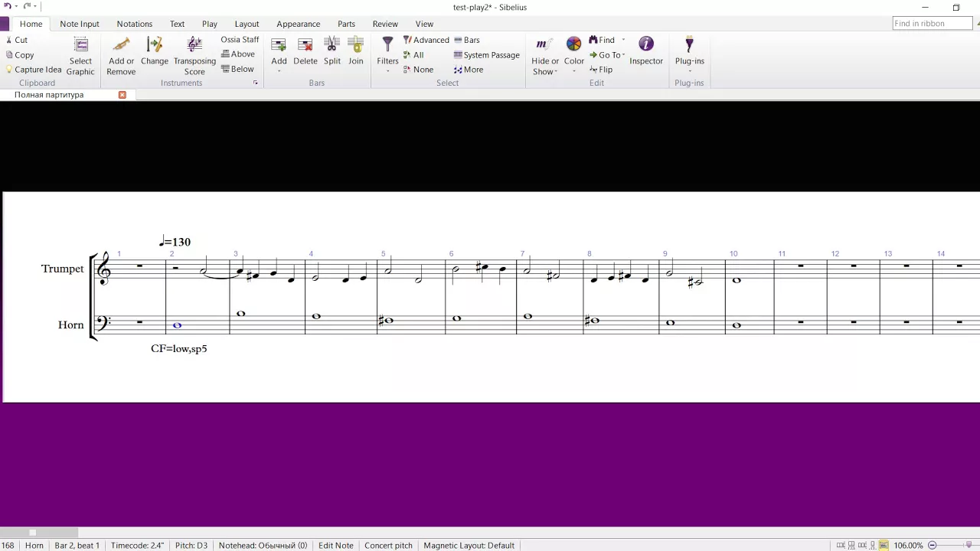Add an ossia staff Below
The width and height of the screenshot is (980, 551).
(x=237, y=69)
